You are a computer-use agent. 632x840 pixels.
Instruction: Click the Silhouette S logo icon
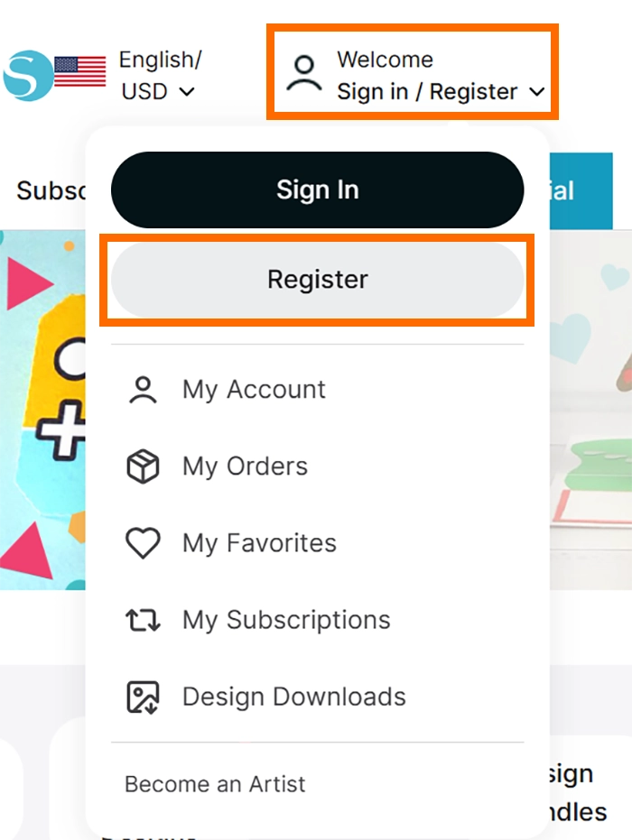[x=27, y=76]
